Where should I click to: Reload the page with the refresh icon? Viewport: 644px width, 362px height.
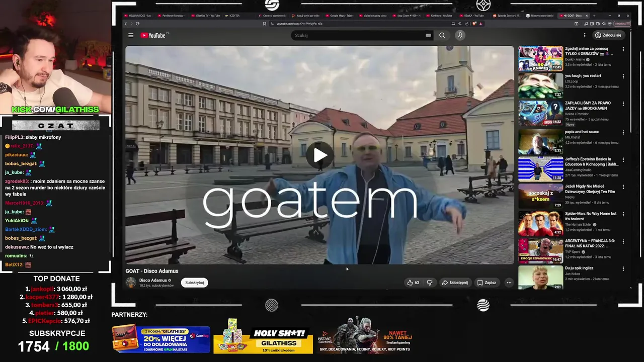pyautogui.click(x=137, y=24)
